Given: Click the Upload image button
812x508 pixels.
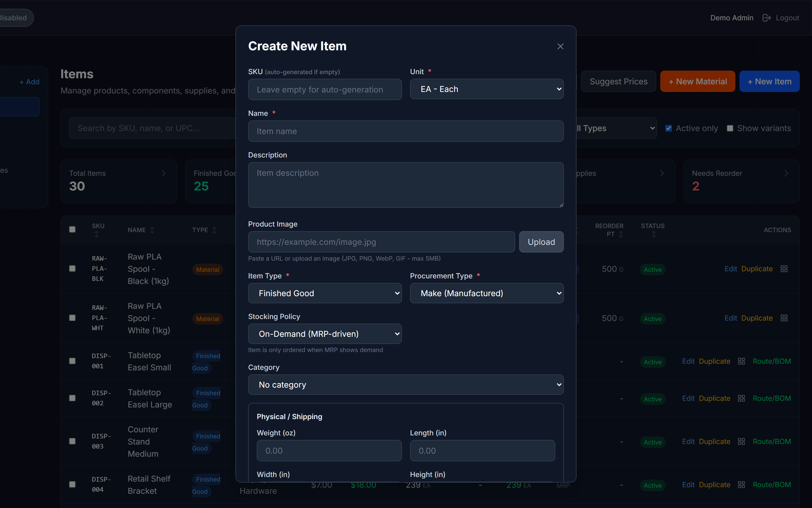Looking at the screenshot, I should pos(541,242).
